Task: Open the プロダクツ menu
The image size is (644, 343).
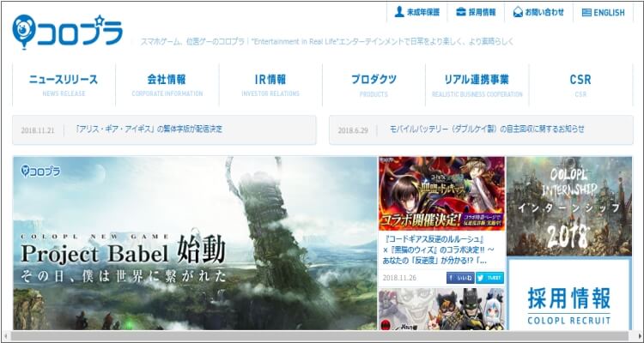Action: pos(374,85)
